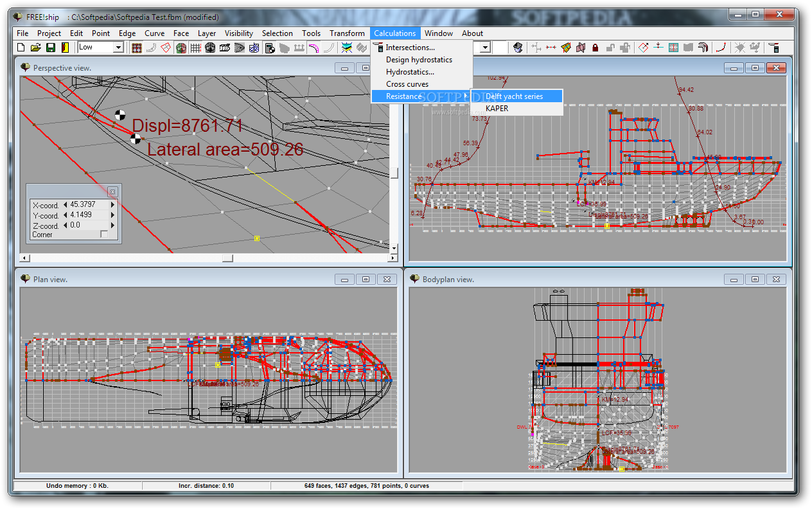Open the Layer menu
The width and height of the screenshot is (812, 509).
[x=207, y=33]
